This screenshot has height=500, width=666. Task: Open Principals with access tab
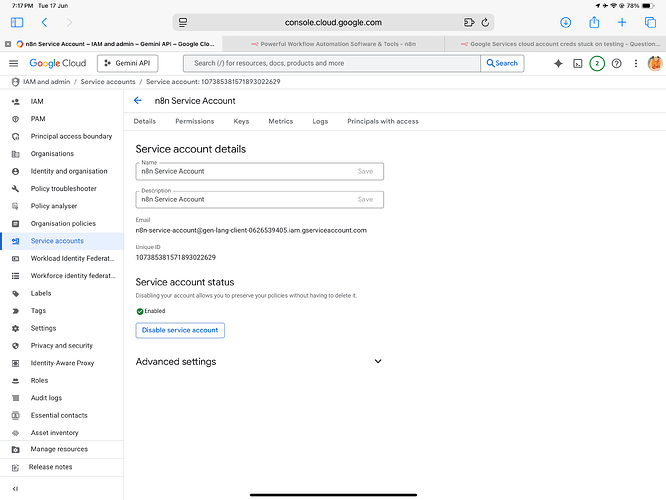point(383,121)
